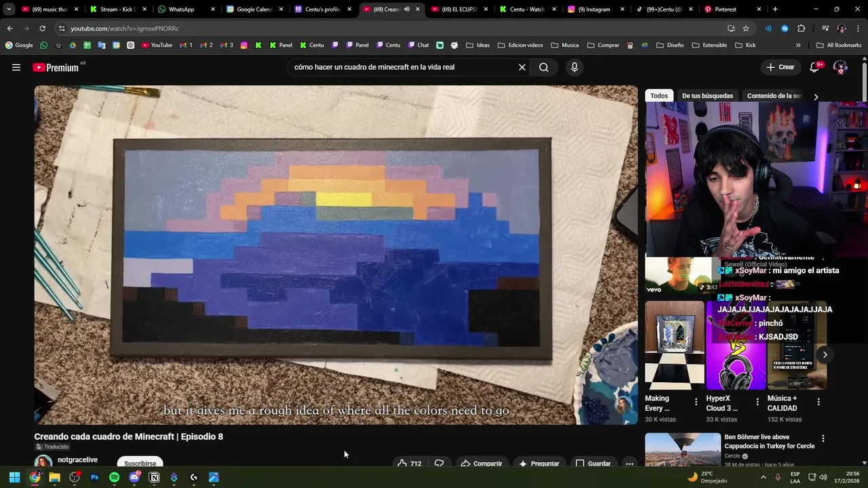Open the Musica bookmark folder
868x488 pixels.
pyautogui.click(x=565, y=45)
